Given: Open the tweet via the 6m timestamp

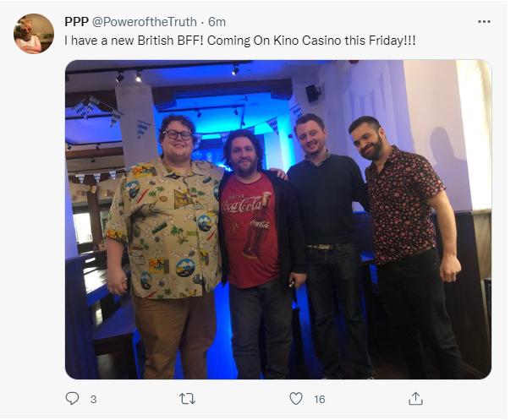Looking at the screenshot, I should click(217, 22).
